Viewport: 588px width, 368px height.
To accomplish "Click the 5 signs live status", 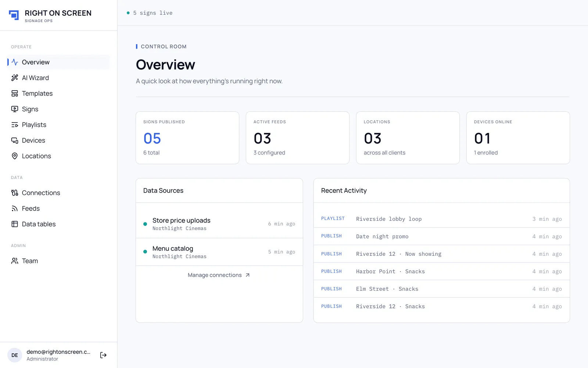I will [x=150, y=13].
